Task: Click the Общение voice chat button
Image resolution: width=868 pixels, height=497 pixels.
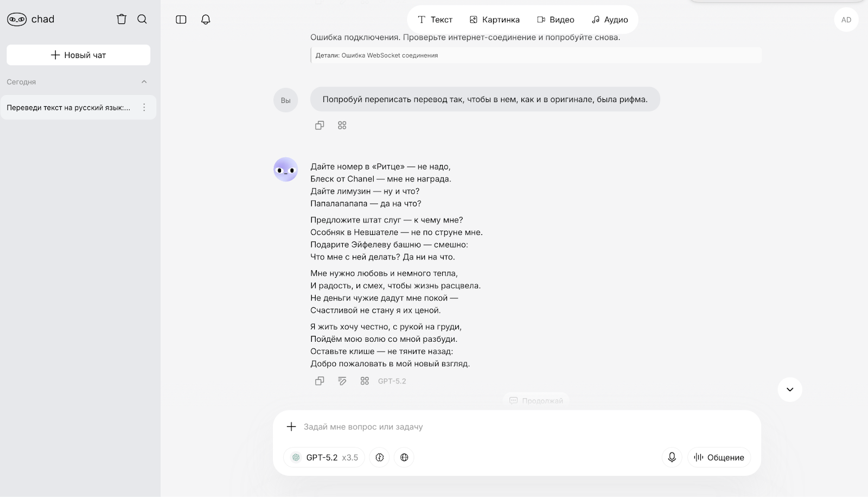Action: point(719,457)
